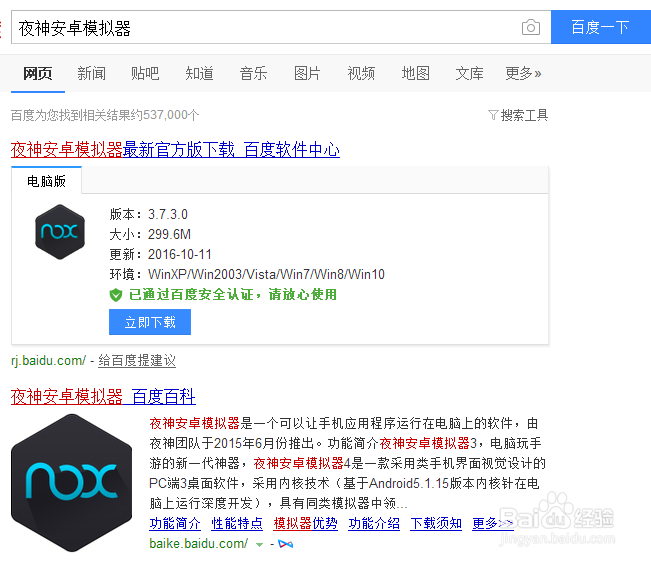Click the green security shield icon

(x=115, y=295)
